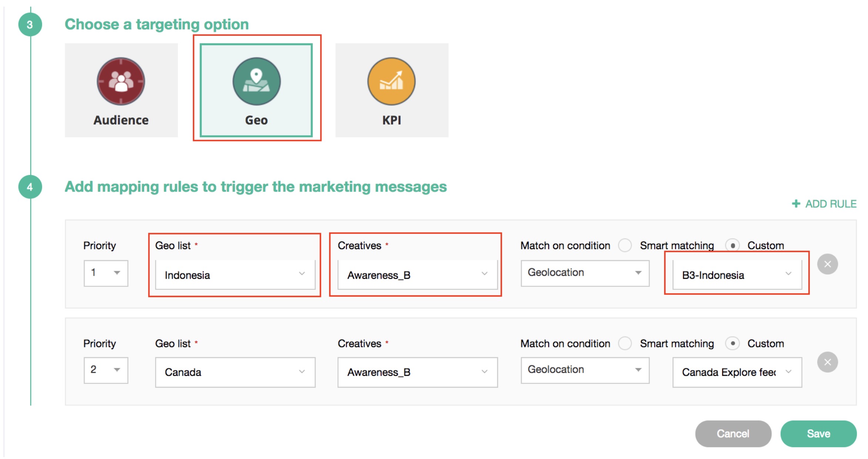
Task: Expand Priority 1 dropdown
Action: pyautogui.click(x=106, y=273)
